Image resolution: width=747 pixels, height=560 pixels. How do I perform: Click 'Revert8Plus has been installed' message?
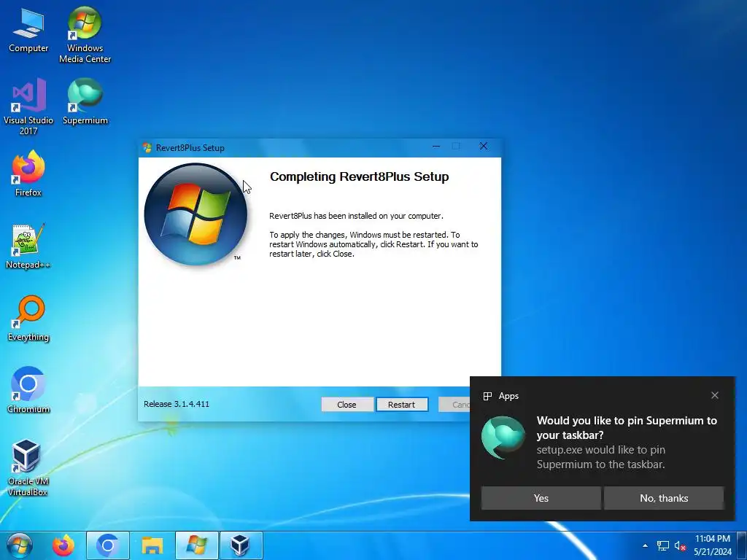click(x=356, y=216)
